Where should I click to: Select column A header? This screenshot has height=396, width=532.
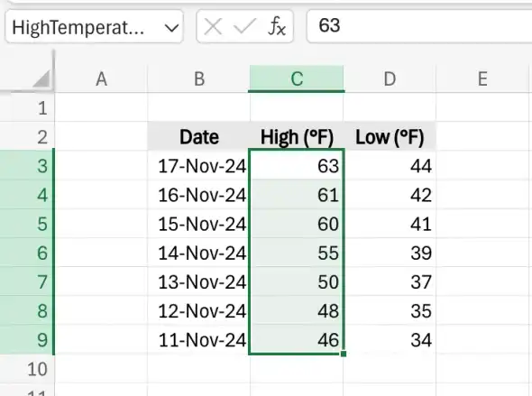[x=101, y=78]
